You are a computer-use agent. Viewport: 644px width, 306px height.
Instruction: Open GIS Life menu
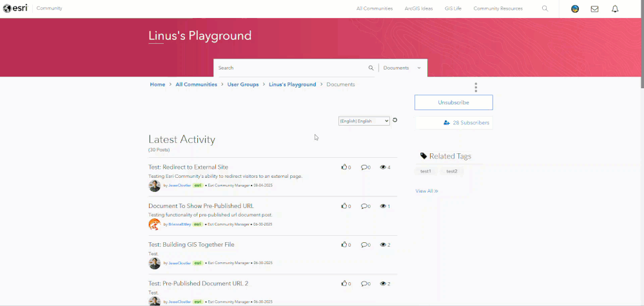click(x=453, y=8)
